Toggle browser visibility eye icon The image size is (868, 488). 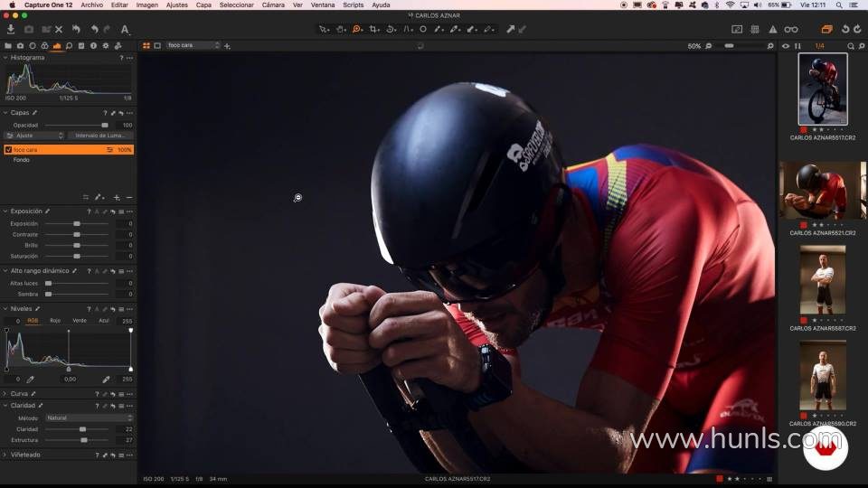tap(786, 46)
